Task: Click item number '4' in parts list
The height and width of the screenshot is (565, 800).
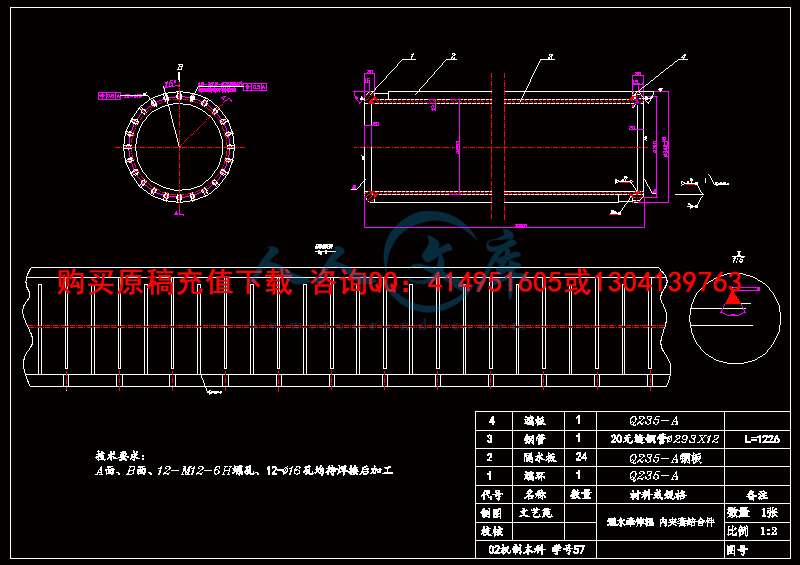Action: [x=491, y=421]
